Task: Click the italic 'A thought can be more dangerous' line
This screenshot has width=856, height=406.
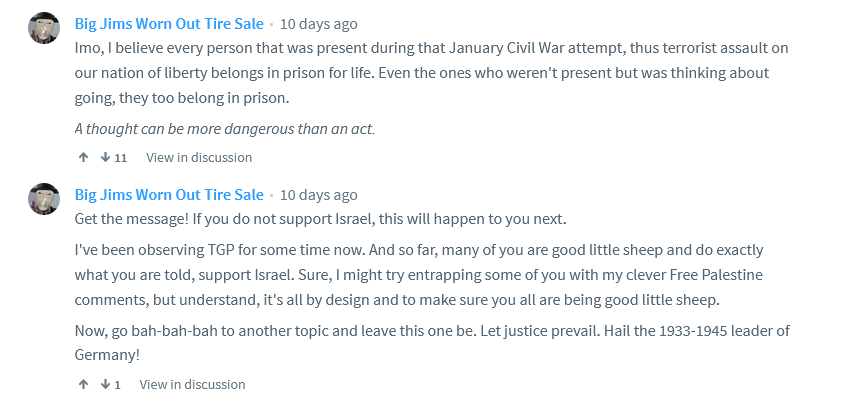Action: (225, 129)
